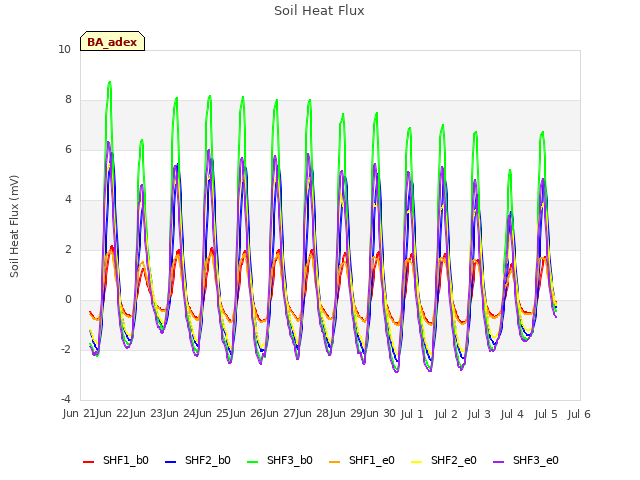The height and width of the screenshot is (480, 640).
Task: Select the SHF2_b0 legend entry
Action: (198, 460)
